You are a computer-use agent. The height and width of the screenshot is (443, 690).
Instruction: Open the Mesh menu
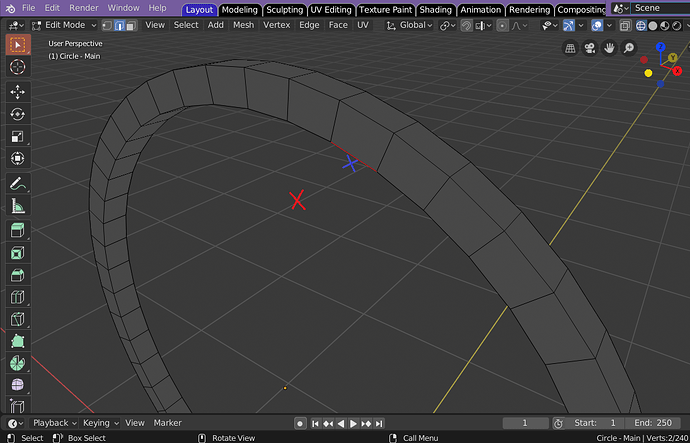[243, 25]
